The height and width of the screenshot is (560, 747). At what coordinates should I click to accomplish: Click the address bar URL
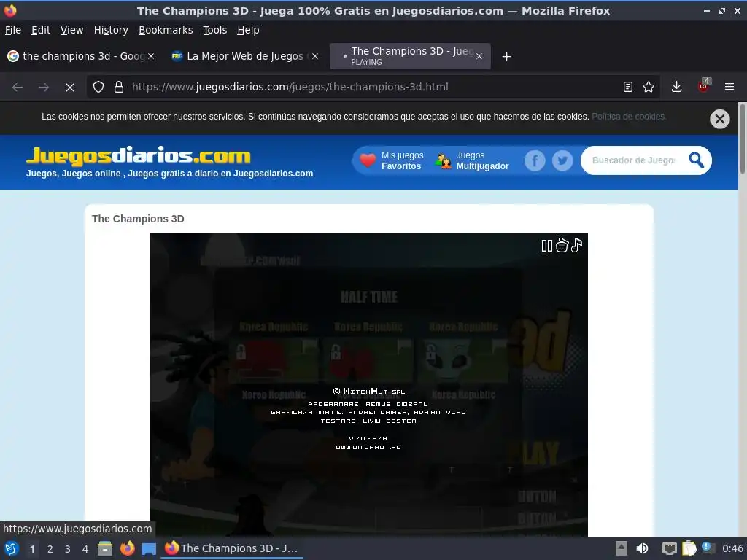pyautogui.click(x=290, y=87)
